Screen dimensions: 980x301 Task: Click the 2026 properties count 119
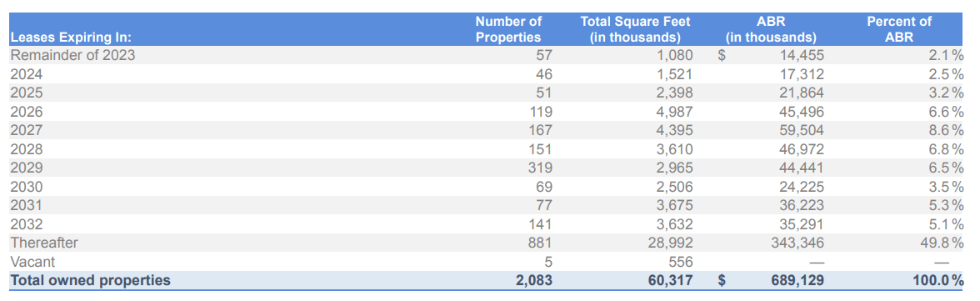coord(541,112)
